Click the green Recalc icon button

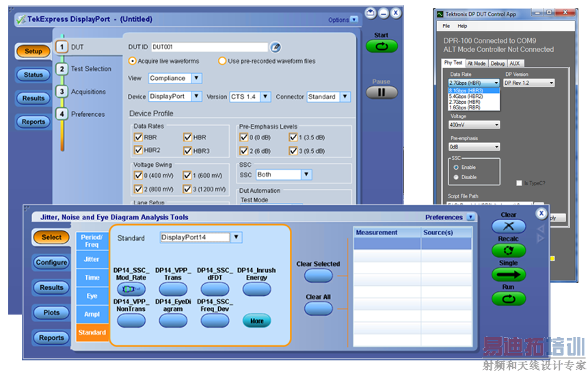click(x=509, y=250)
